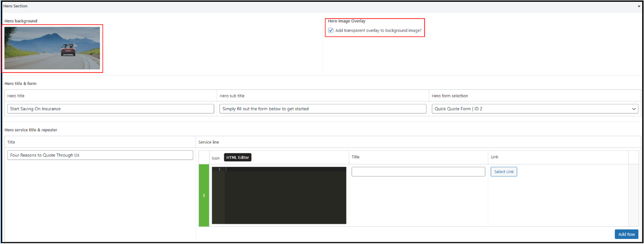The width and height of the screenshot is (644, 244).
Task: Edit the Hero sub title field
Action: [323, 109]
